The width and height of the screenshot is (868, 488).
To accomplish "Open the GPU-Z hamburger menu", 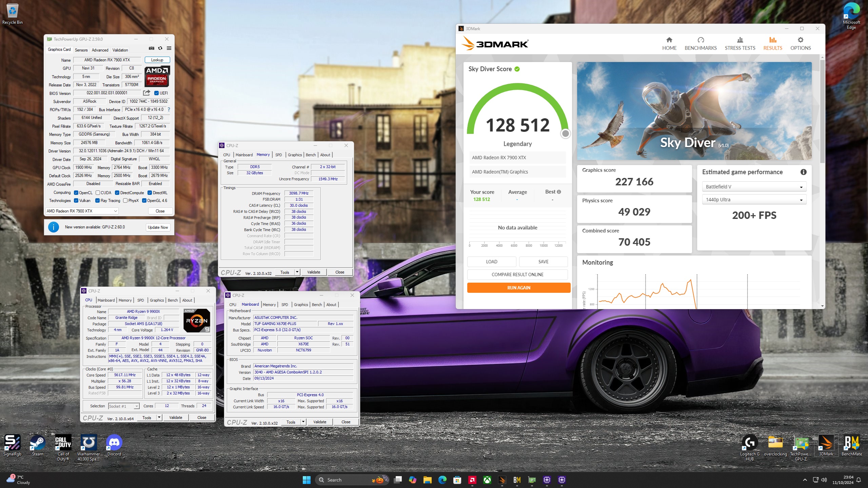I will click(x=169, y=48).
